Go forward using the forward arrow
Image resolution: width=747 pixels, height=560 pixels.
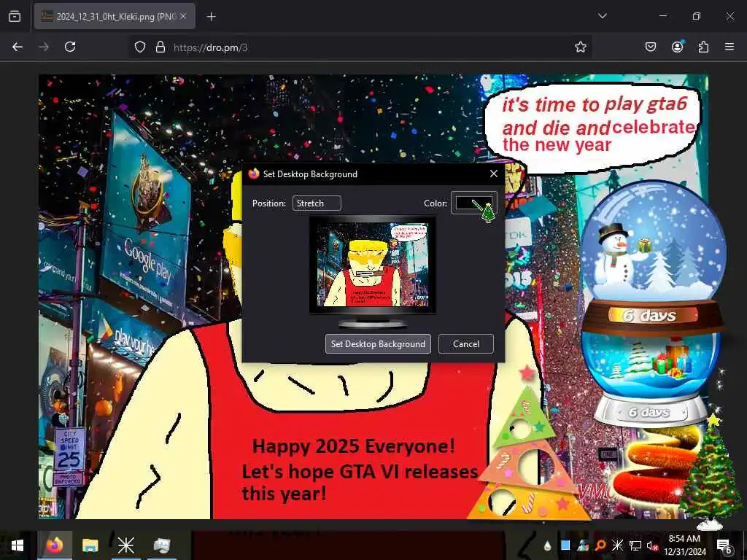tap(43, 47)
